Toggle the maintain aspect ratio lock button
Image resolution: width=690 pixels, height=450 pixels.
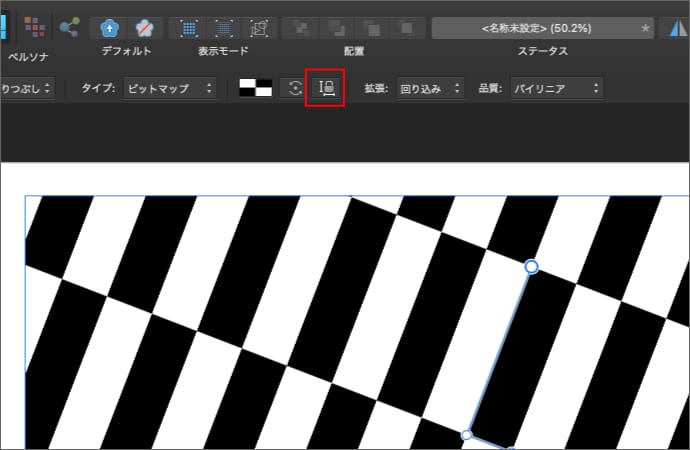[x=327, y=88]
